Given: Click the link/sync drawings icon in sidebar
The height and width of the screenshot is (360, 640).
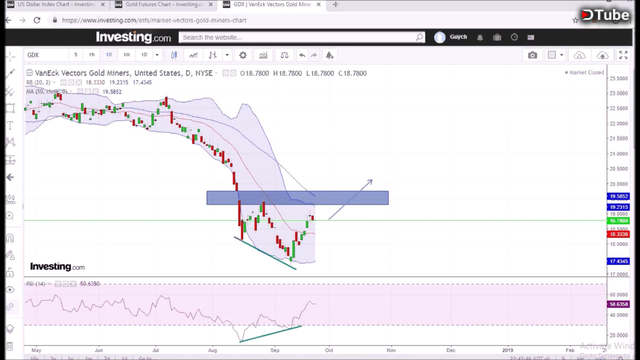Looking at the screenshot, I should coord(11,307).
